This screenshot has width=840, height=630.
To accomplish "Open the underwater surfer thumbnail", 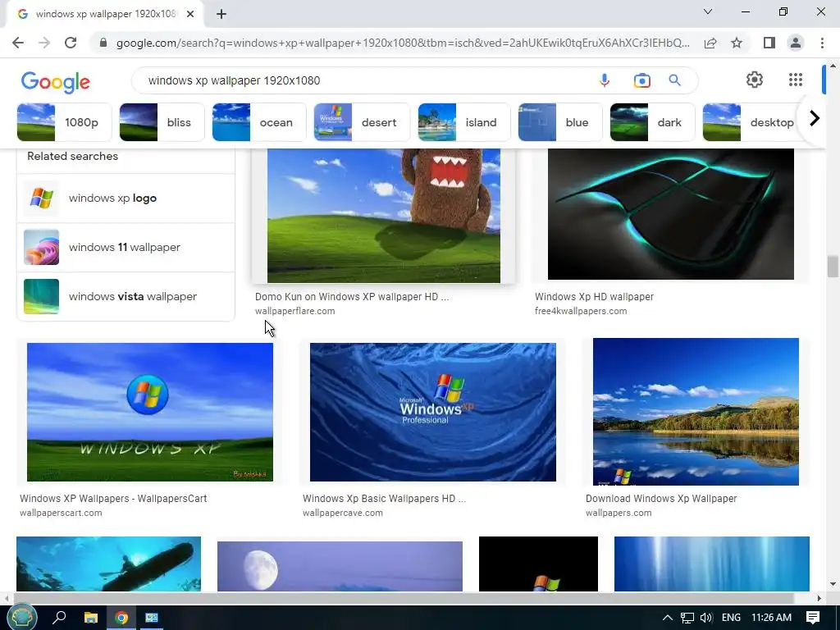I will pyautogui.click(x=109, y=564).
